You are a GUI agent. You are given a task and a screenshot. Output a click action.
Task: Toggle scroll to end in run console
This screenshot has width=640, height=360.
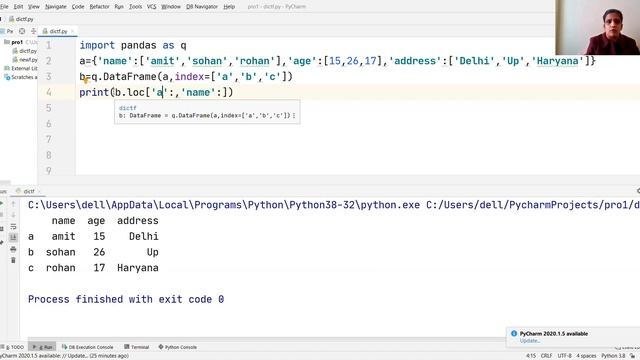[13, 238]
